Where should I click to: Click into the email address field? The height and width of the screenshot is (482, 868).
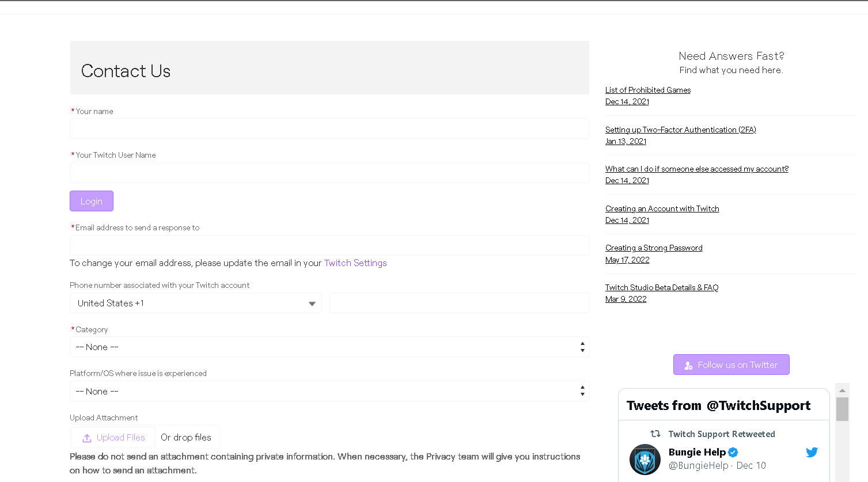tap(329, 245)
